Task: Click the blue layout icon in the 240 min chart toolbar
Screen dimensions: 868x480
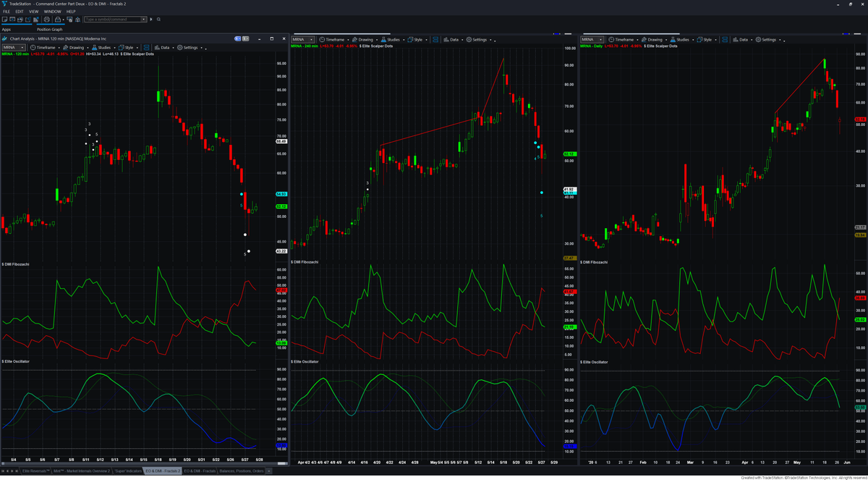Action: click(435, 40)
